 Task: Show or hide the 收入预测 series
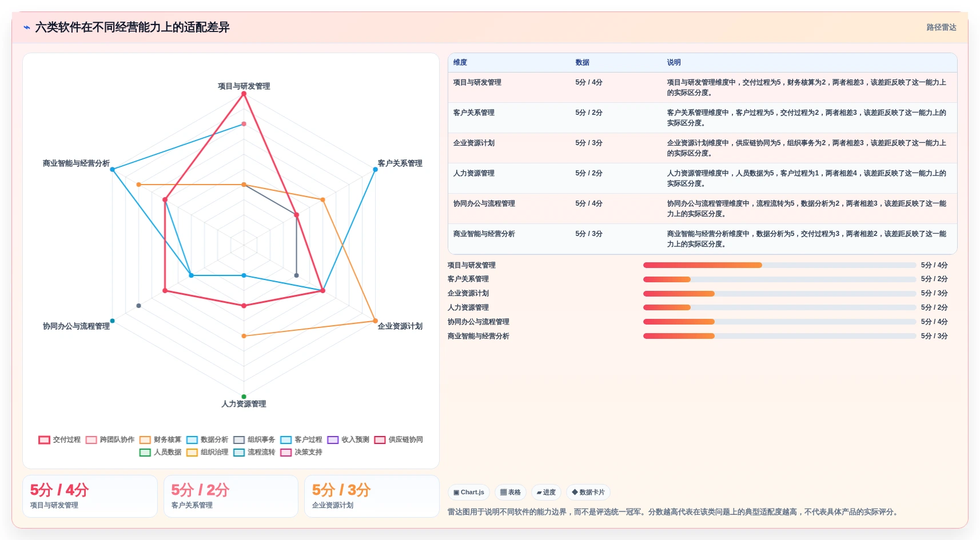348,439
